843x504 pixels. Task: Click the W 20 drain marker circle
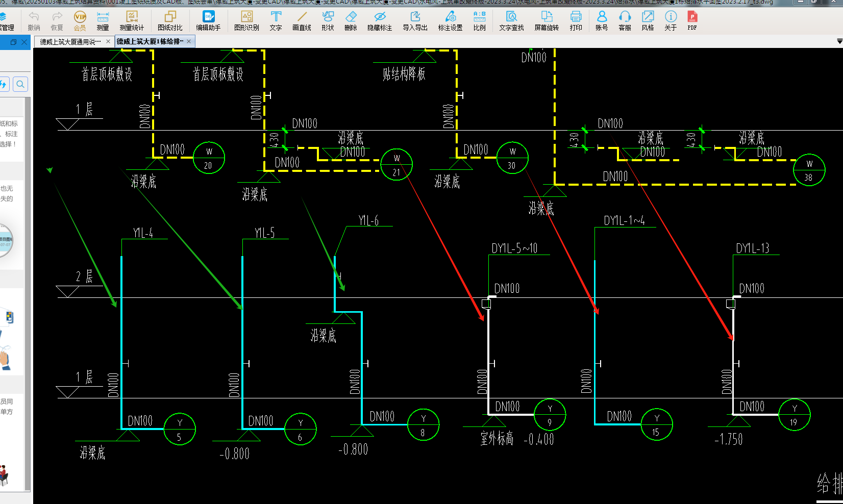[209, 158]
